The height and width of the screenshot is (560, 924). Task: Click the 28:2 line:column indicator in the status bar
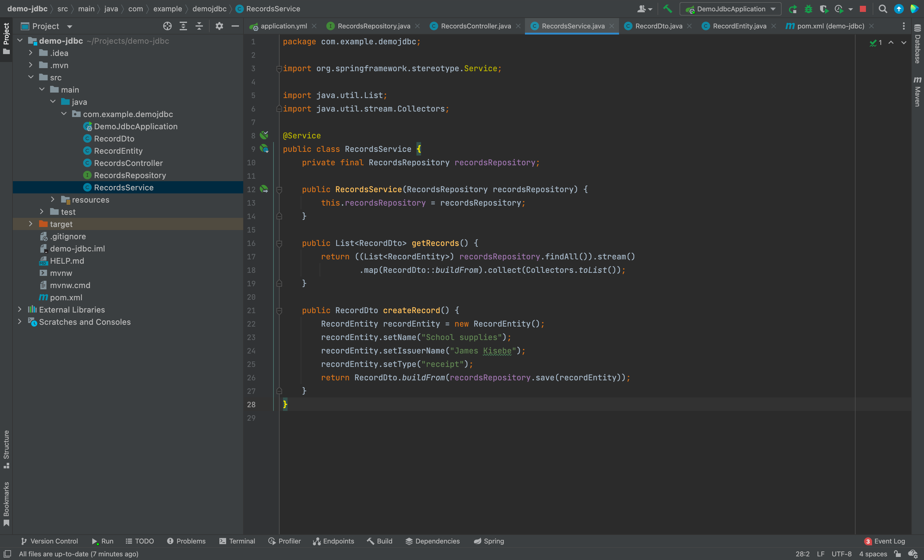(802, 554)
